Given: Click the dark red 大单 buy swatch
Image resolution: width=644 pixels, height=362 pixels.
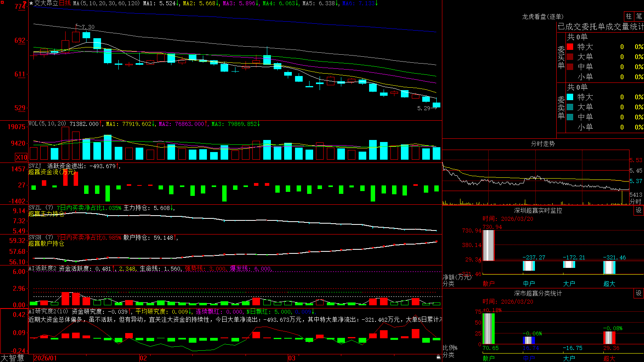Looking at the screenshot, I should coord(570,57).
